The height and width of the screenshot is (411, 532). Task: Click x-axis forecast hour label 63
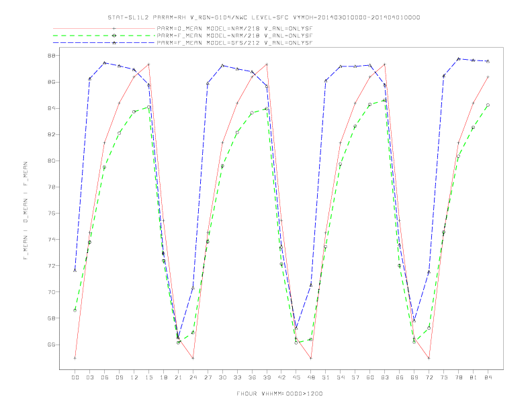point(385,377)
